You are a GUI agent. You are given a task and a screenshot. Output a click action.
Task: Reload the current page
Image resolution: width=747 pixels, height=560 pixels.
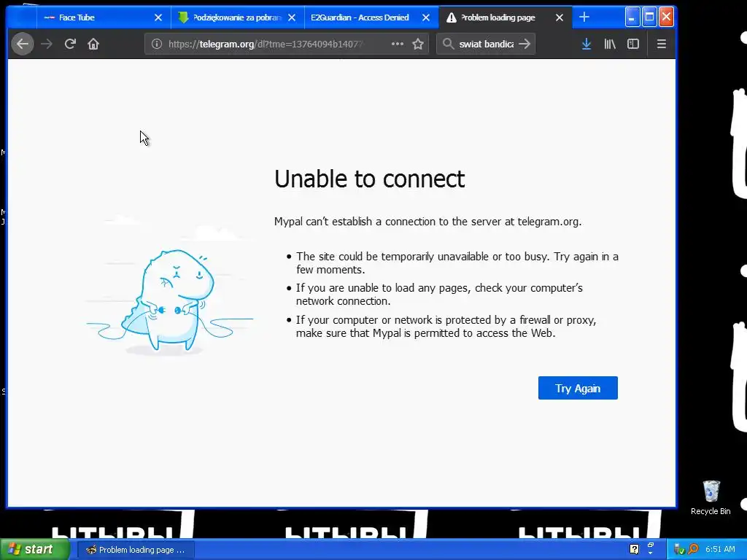70,44
